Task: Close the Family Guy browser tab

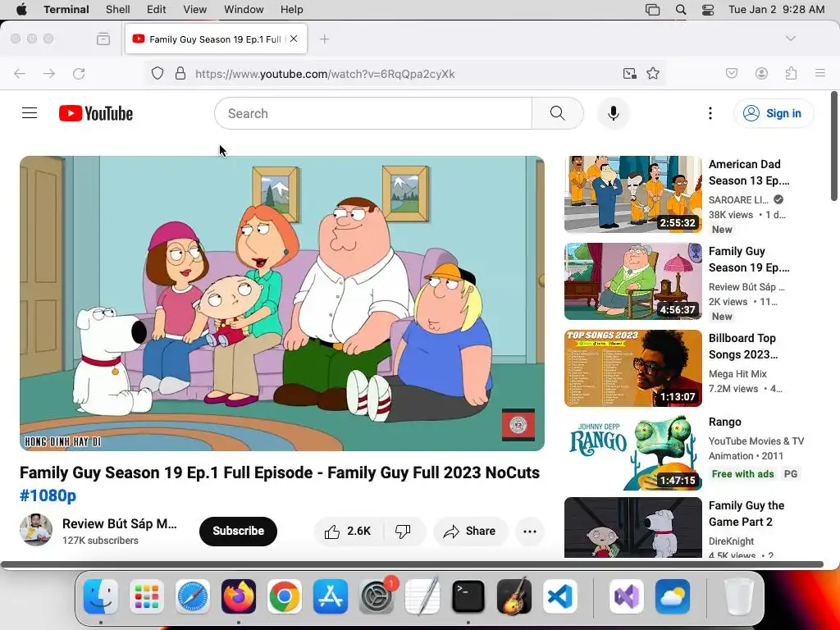Action: 294,39
